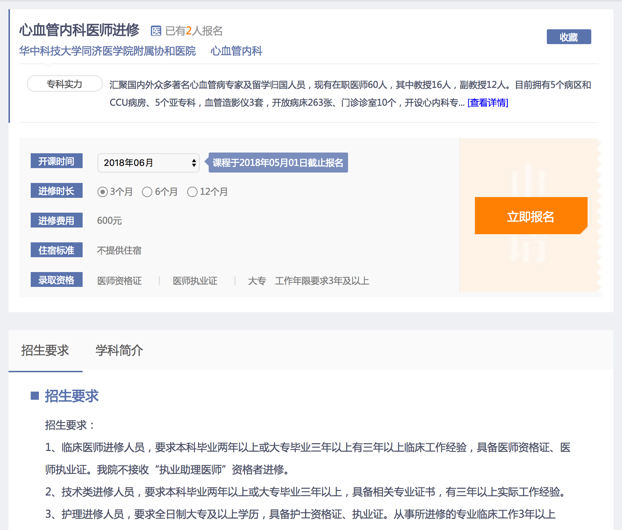
Task: Click the orange 立即报名 button
Action: pyautogui.click(x=530, y=216)
